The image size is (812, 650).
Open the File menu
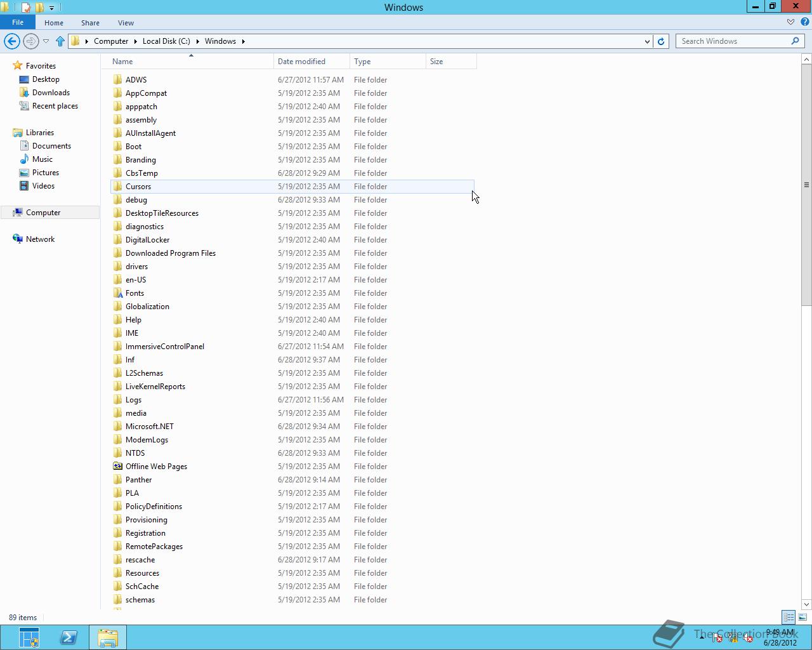(18, 22)
